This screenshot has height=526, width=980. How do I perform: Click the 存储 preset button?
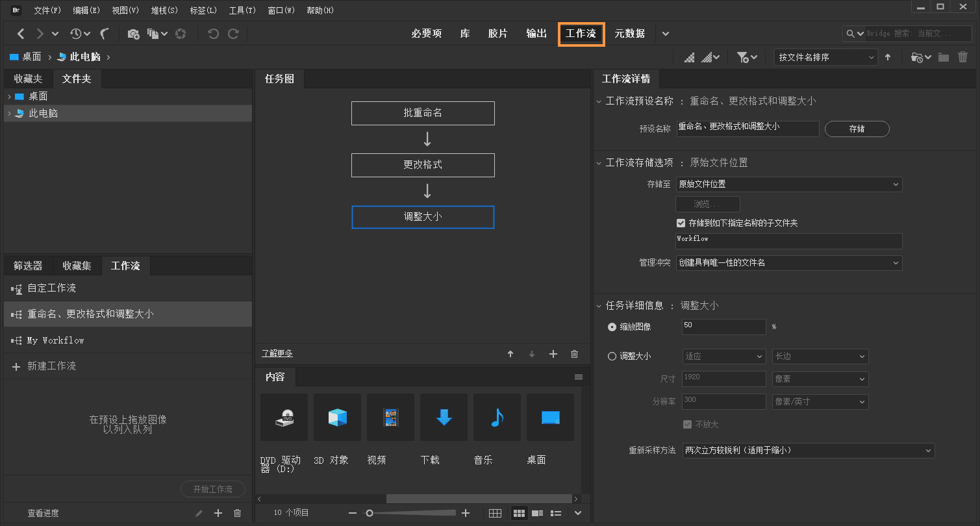click(x=857, y=129)
